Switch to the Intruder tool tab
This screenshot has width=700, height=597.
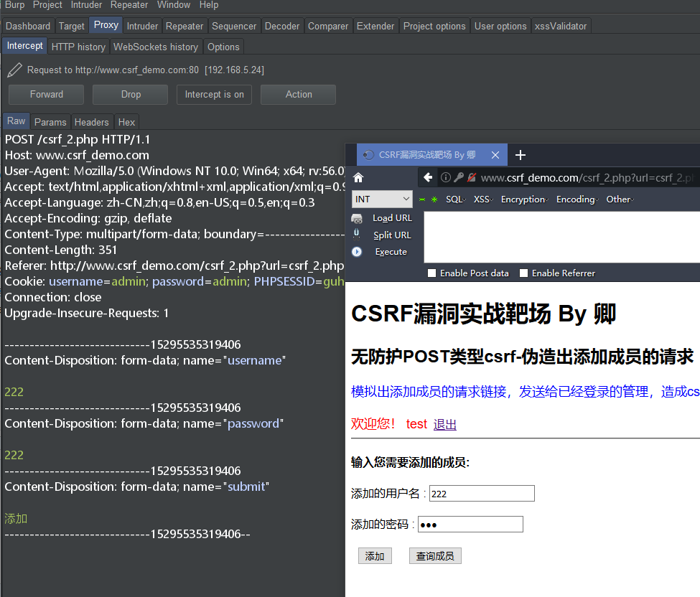[x=142, y=26]
